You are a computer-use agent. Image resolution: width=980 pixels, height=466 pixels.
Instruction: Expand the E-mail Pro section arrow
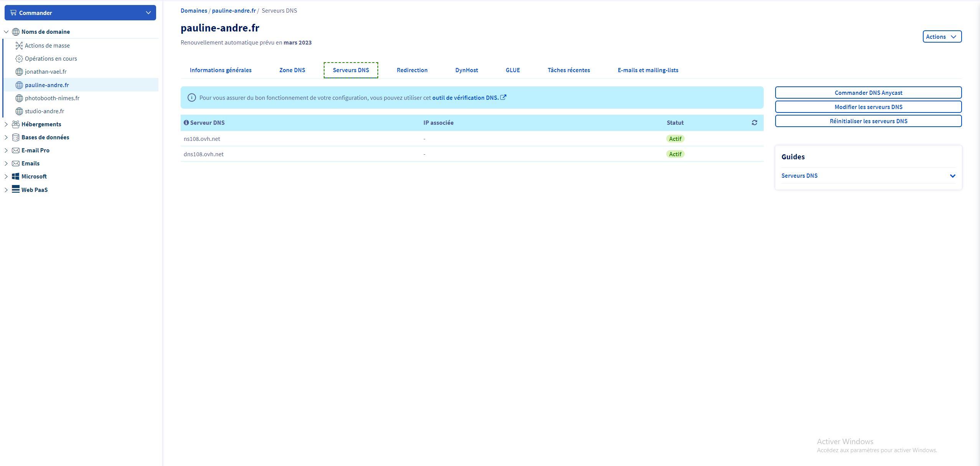tap(6, 150)
